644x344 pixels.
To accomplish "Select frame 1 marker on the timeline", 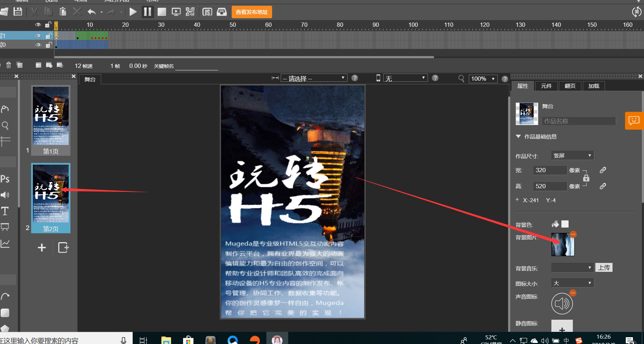I will (x=56, y=25).
